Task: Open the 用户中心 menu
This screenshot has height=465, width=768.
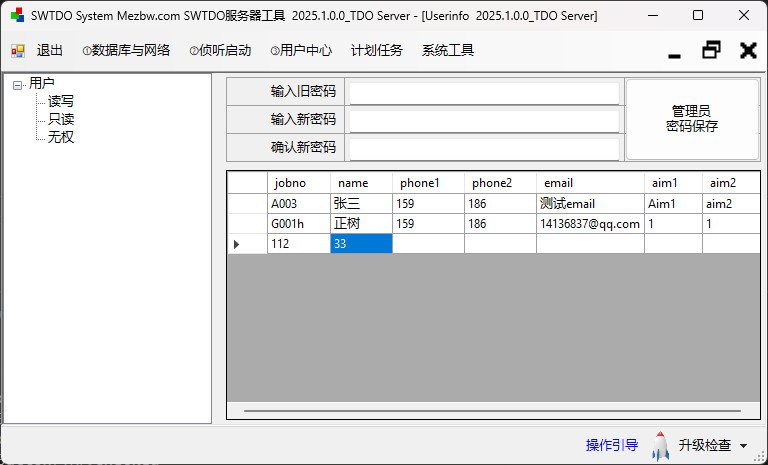Action: (x=300, y=51)
